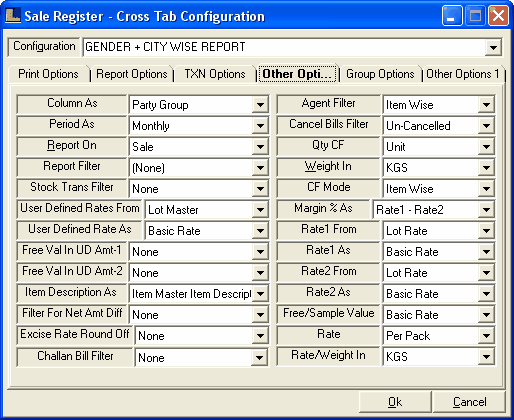Click the Cancel button

[469, 402]
